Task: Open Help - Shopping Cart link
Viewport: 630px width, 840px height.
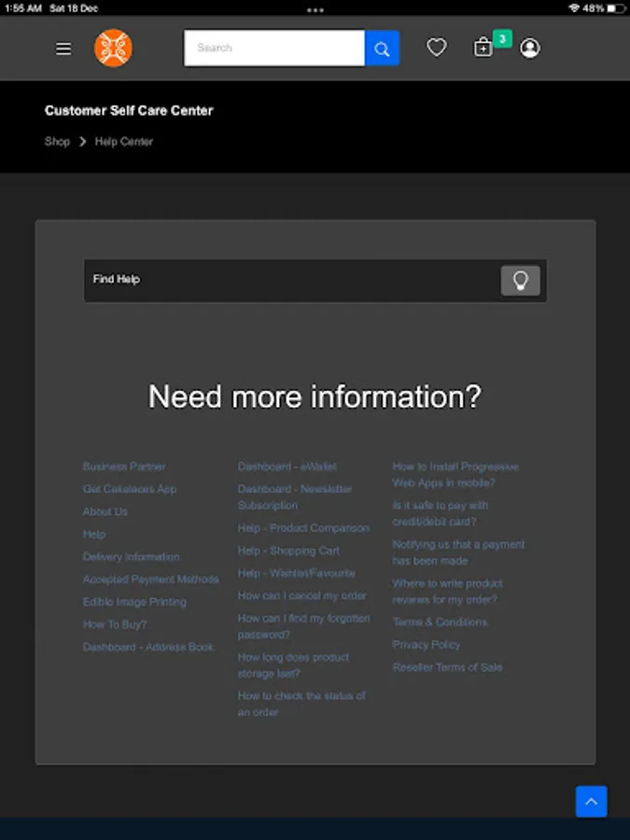Action: 288,551
